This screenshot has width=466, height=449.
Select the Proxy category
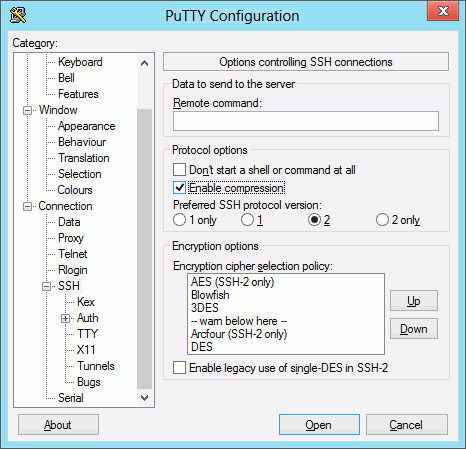[70, 238]
